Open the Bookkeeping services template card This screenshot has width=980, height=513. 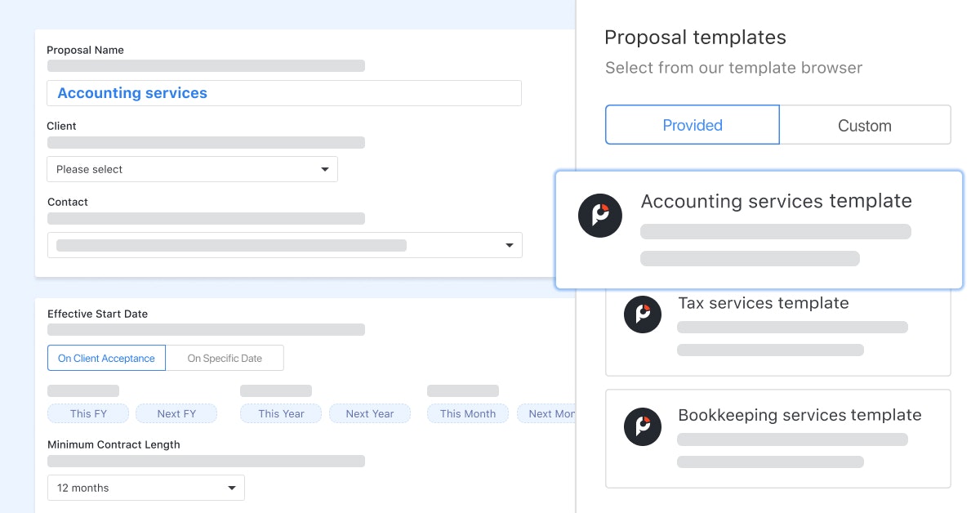(x=776, y=439)
